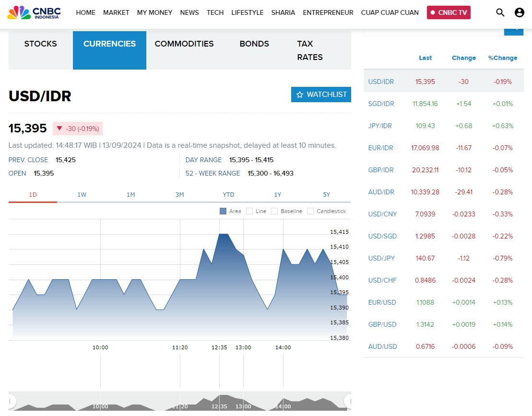Image resolution: width=532 pixels, height=416 pixels.
Task: Enable the Line chart checkbox
Action: 249,211
